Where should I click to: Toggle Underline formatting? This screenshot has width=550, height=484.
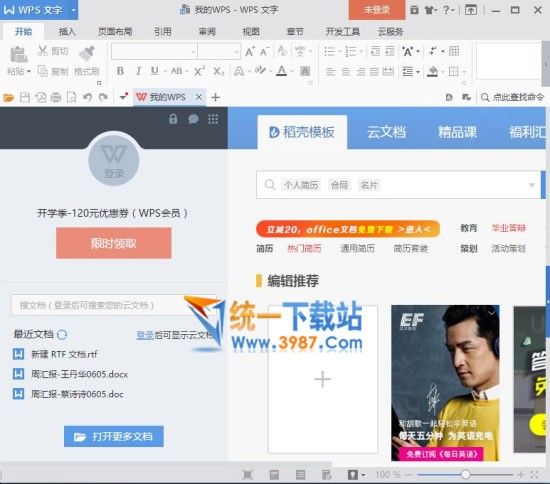(154, 71)
